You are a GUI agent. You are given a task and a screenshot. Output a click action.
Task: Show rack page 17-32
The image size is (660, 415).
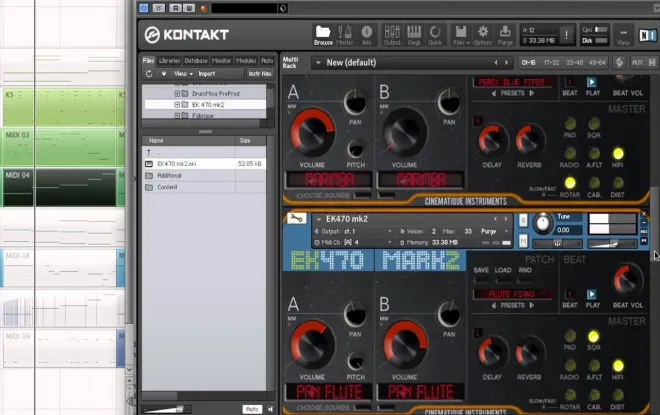[551, 63]
